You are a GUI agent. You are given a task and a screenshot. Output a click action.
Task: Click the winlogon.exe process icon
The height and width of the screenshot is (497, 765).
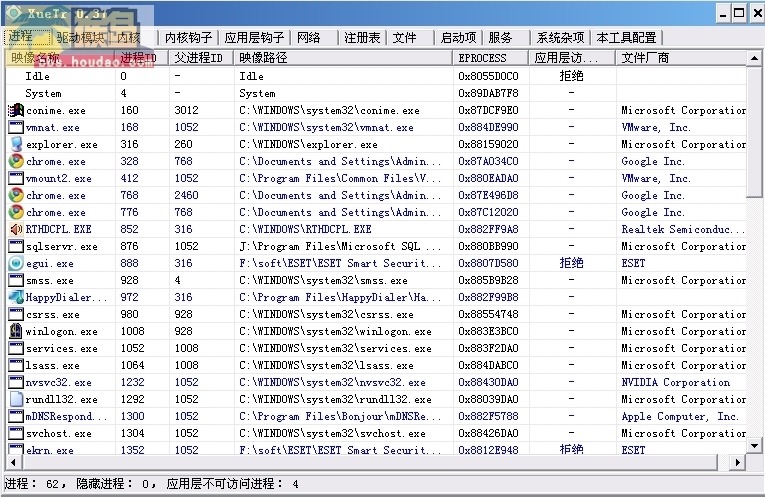pyautogui.click(x=16, y=331)
